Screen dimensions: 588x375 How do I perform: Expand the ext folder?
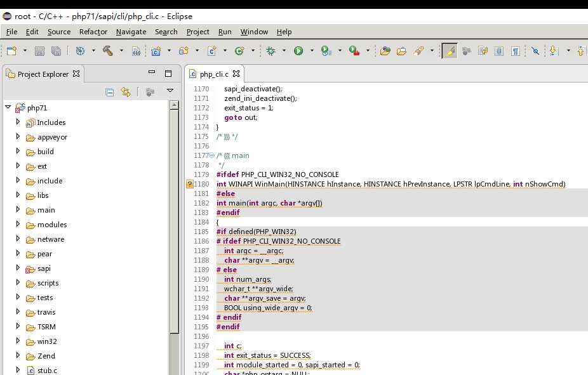pos(18,166)
